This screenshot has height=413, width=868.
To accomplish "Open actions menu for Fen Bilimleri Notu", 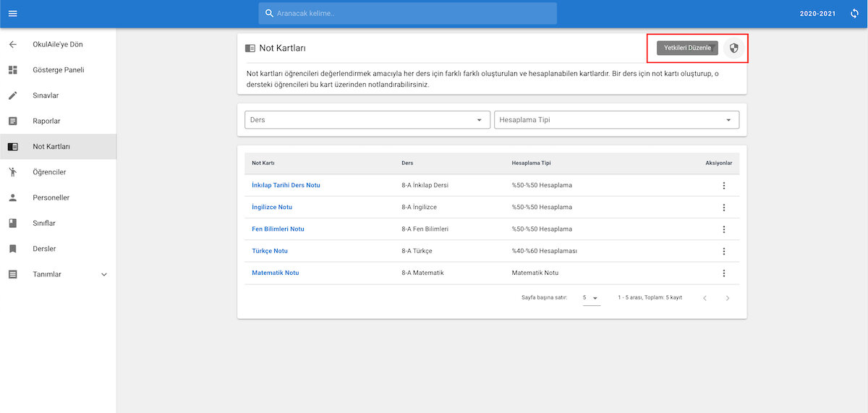I will 723,229.
